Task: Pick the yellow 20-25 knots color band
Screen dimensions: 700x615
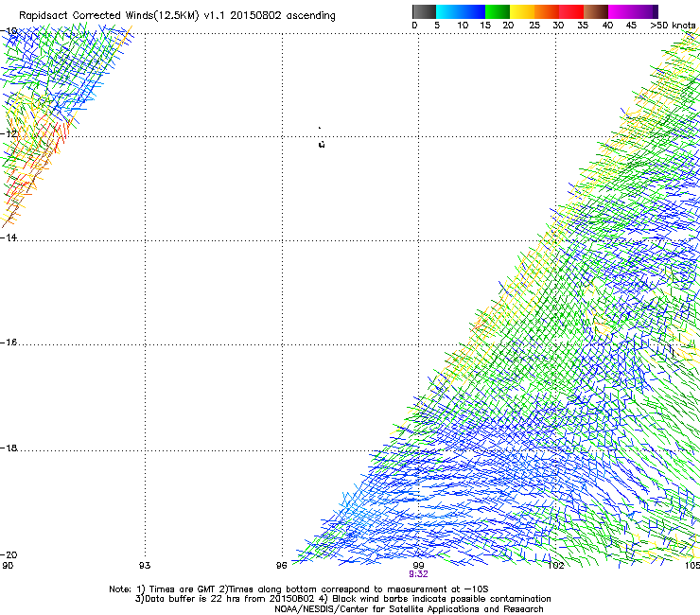Action: [522, 11]
